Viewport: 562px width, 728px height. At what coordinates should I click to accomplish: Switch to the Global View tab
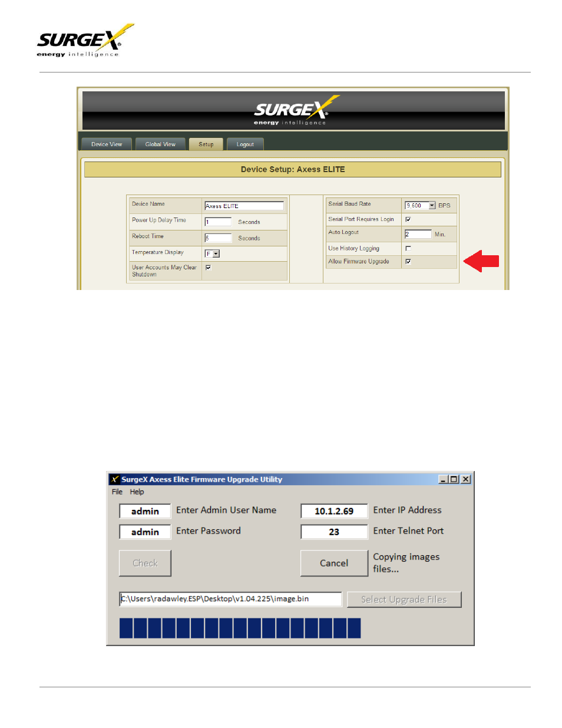pos(160,144)
